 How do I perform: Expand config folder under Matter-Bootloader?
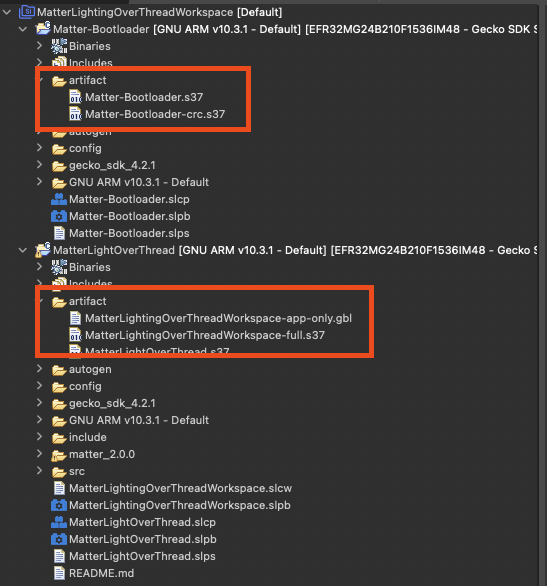pyautogui.click(x=39, y=148)
